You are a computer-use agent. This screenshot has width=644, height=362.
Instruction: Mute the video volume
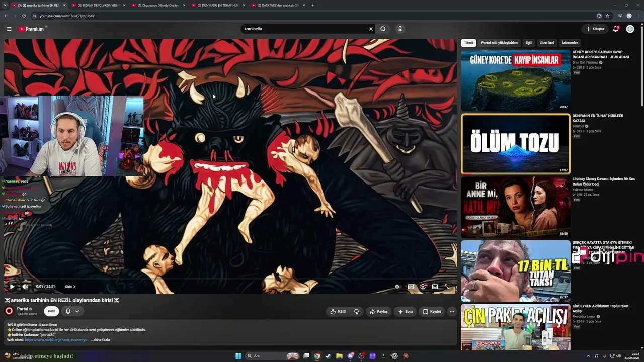25,287
